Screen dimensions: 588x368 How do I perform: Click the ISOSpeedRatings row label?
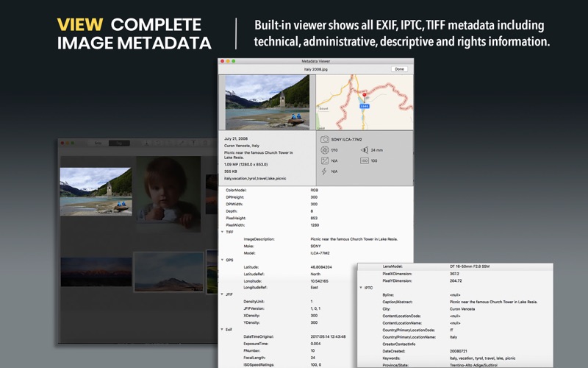tap(259, 364)
